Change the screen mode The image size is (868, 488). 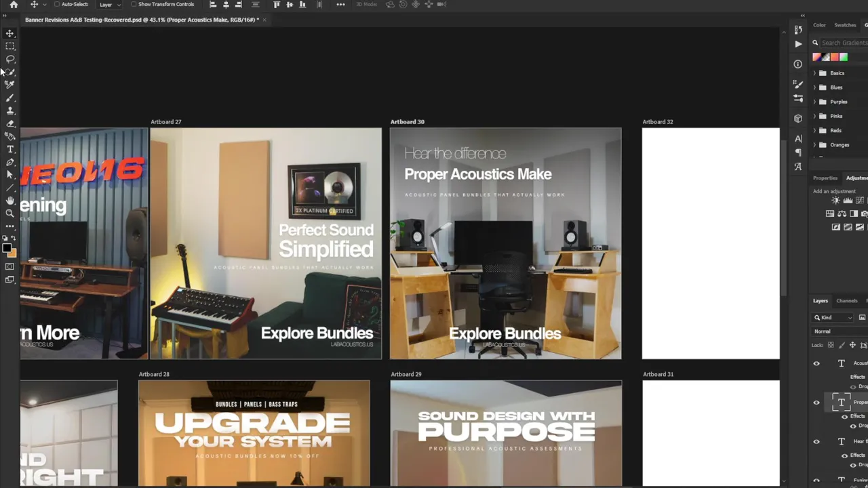coord(10,279)
